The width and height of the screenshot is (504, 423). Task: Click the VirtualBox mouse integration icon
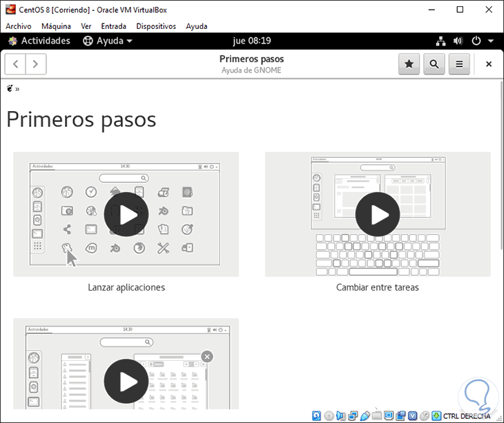425,416
